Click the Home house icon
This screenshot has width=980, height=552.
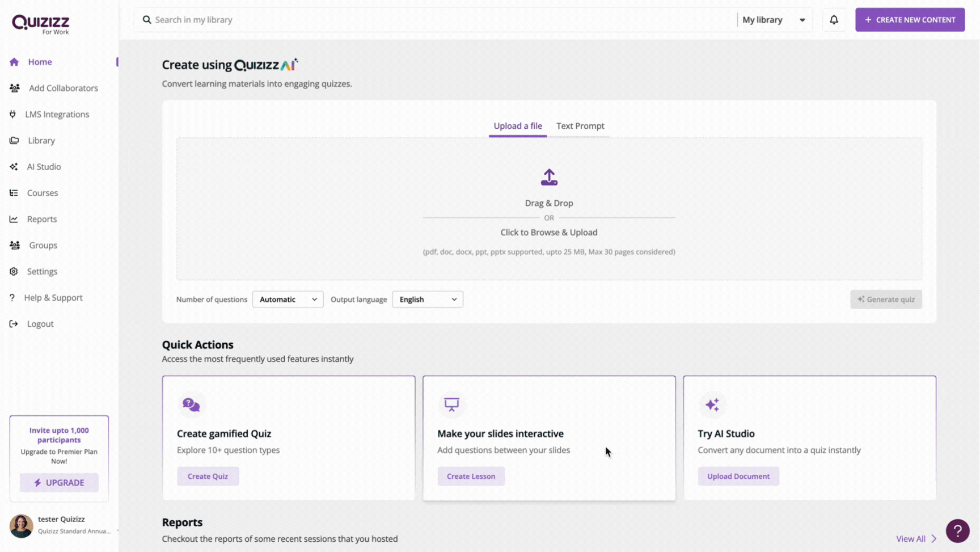(14, 62)
